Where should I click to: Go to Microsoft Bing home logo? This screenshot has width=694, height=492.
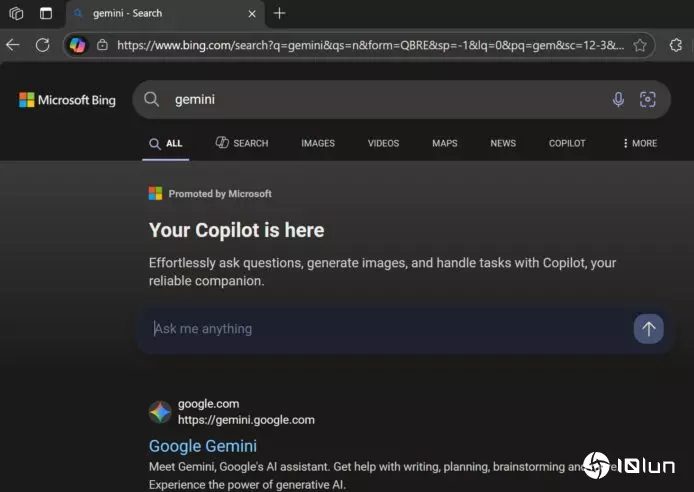coord(67,100)
